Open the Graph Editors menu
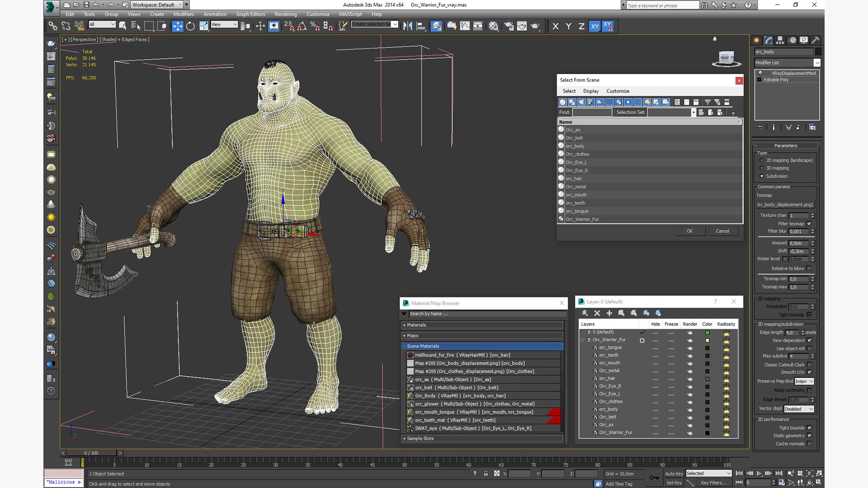The image size is (868, 488). [x=250, y=14]
